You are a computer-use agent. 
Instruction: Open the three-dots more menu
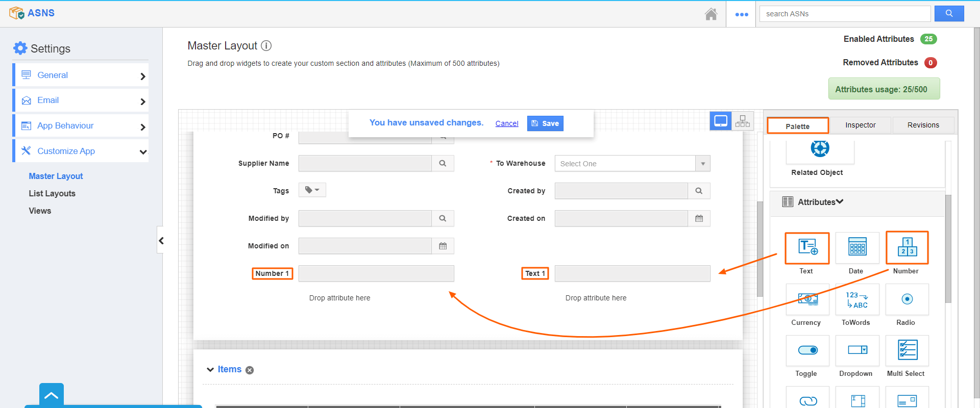[742, 14]
